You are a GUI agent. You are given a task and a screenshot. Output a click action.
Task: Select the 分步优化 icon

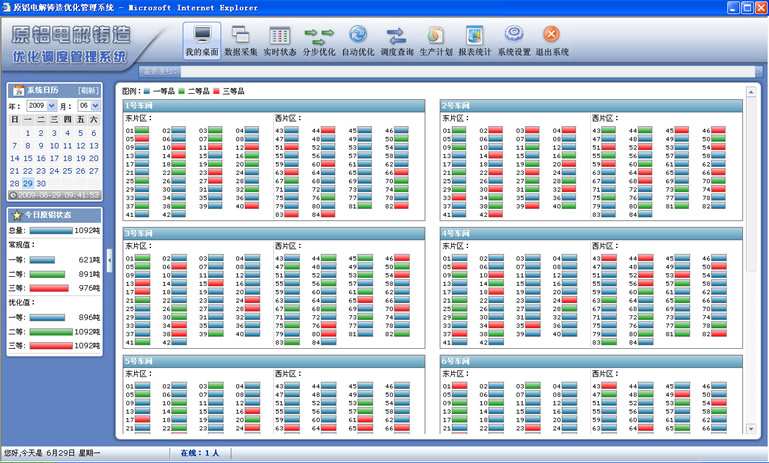pyautogui.click(x=319, y=40)
